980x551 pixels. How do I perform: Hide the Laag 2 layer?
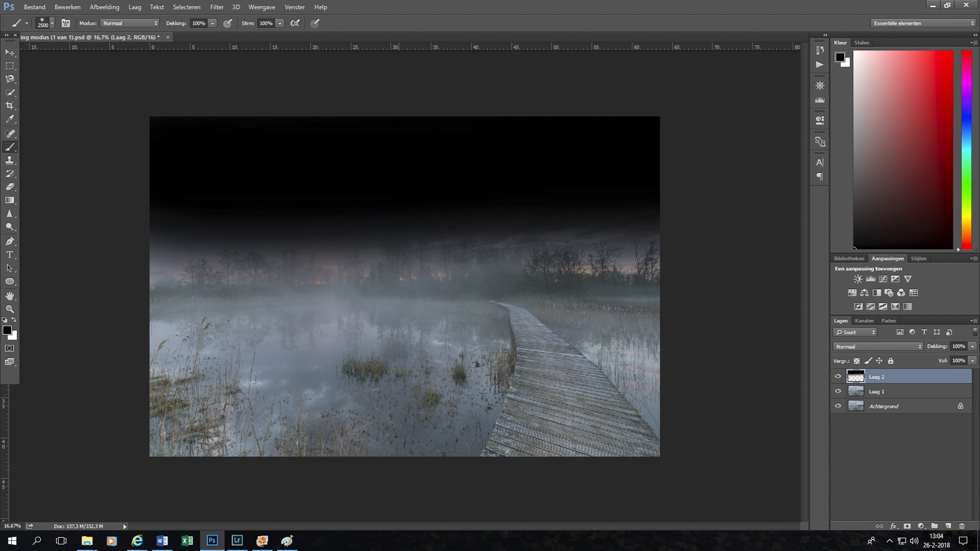[x=838, y=377]
